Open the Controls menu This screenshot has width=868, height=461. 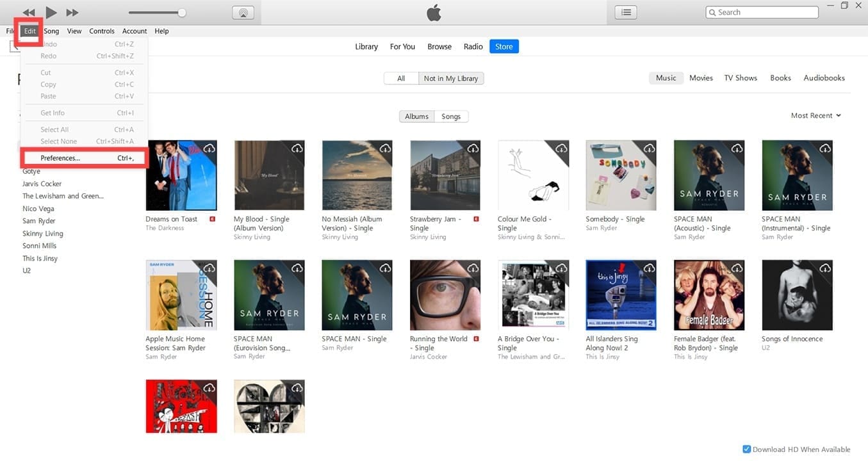coord(102,31)
